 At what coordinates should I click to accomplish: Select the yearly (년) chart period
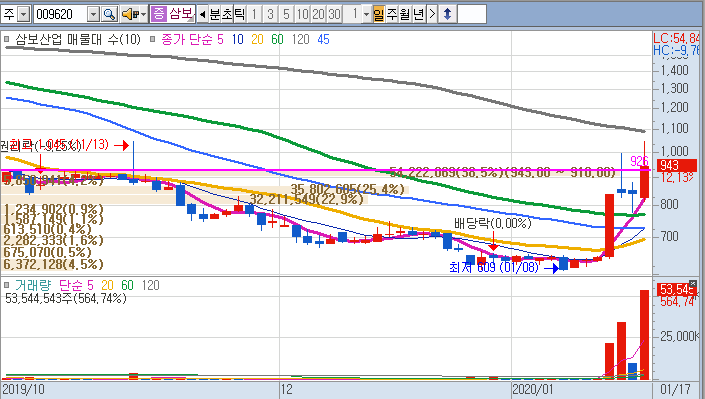[x=419, y=14]
